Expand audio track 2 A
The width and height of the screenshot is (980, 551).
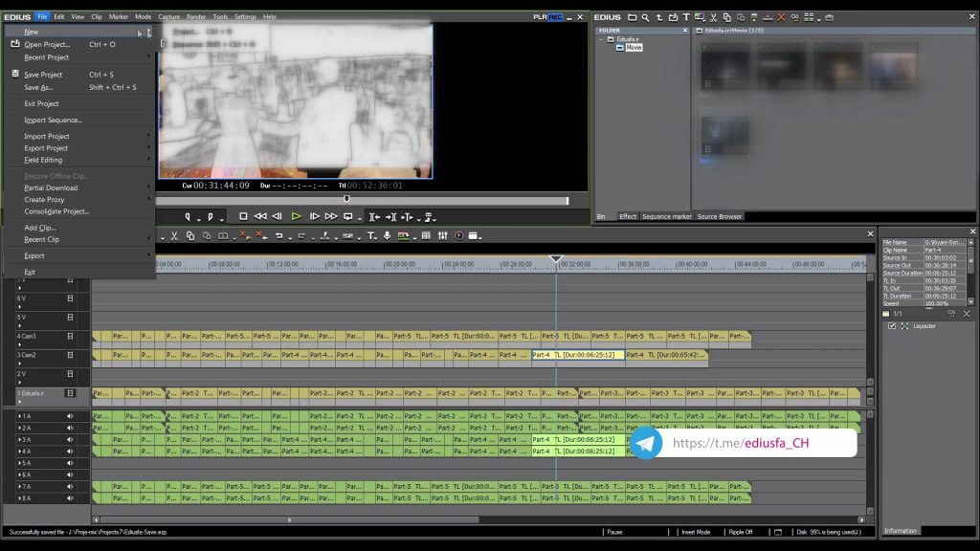(x=19, y=428)
